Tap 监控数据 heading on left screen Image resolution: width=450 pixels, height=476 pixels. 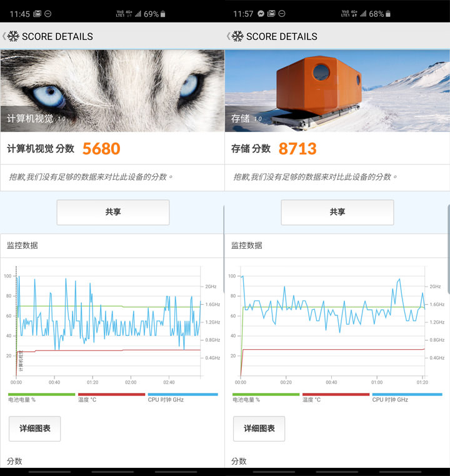22,245
